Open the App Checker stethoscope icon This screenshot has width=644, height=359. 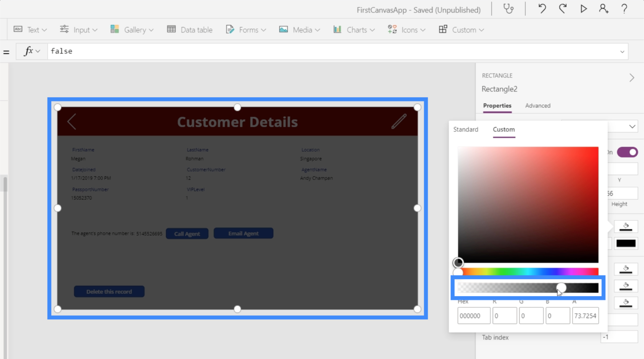[508, 9]
